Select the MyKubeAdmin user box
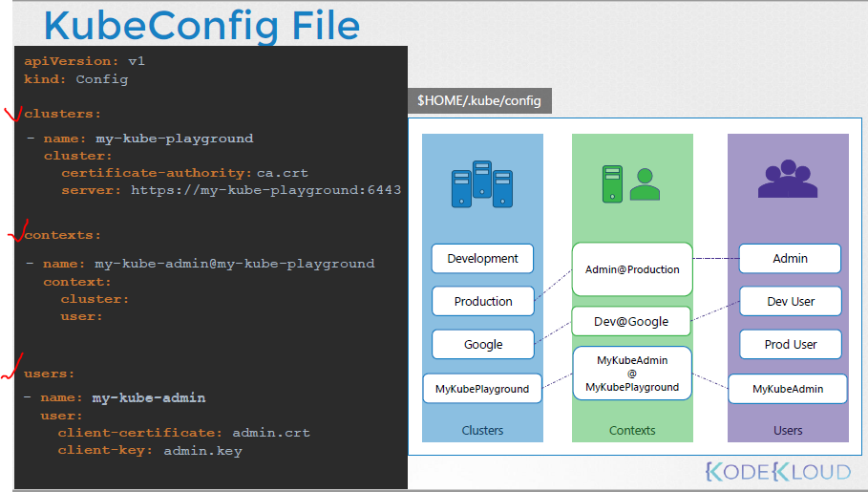The image size is (868, 492). pyautogui.click(x=788, y=389)
